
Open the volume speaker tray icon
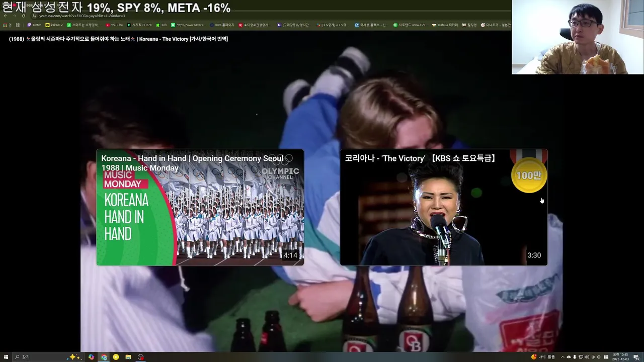click(x=587, y=357)
